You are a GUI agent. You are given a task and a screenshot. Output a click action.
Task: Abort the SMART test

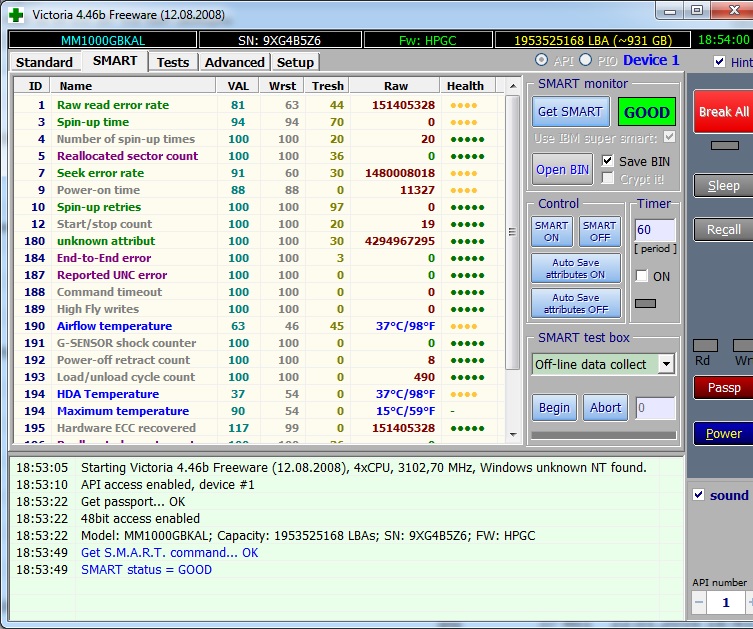[x=606, y=408]
